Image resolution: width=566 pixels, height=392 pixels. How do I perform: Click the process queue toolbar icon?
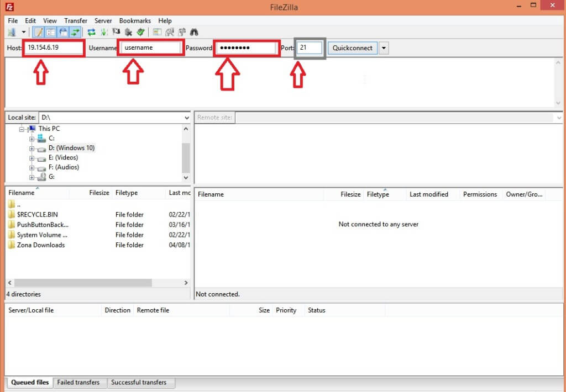click(x=104, y=32)
